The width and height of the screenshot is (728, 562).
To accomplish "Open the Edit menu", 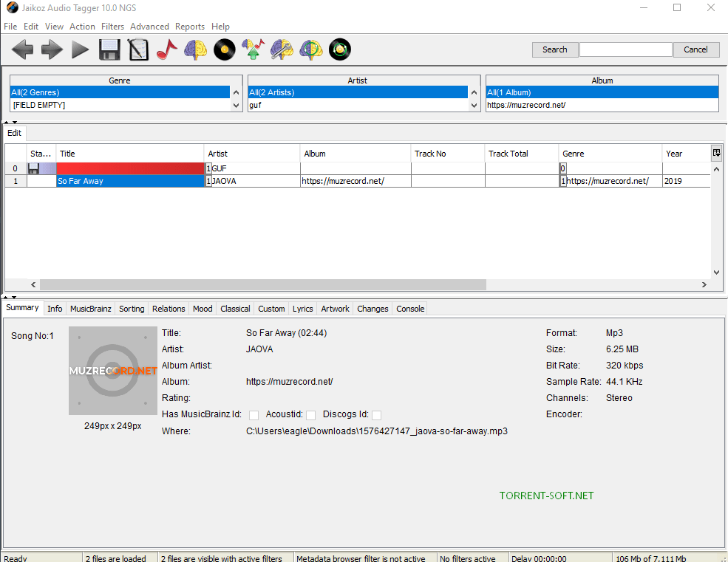I will tap(31, 27).
